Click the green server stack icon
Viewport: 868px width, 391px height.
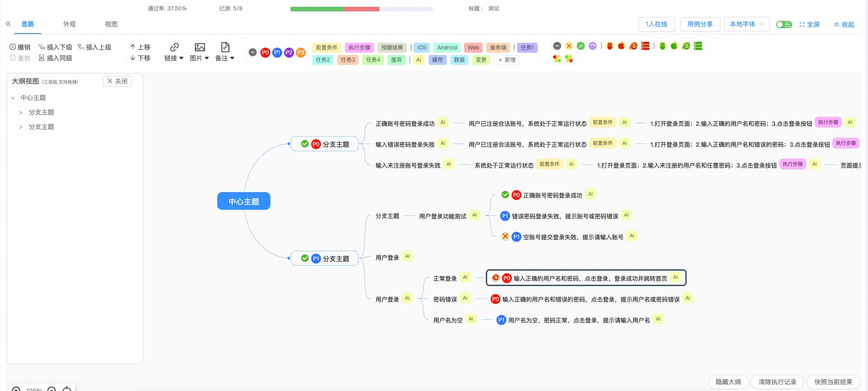tap(698, 46)
